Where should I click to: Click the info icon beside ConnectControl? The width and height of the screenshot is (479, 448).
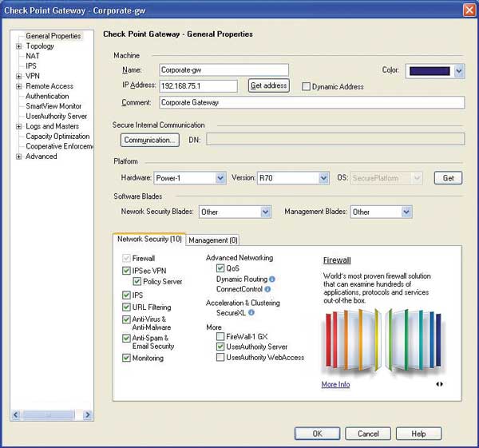click(267, 289)
